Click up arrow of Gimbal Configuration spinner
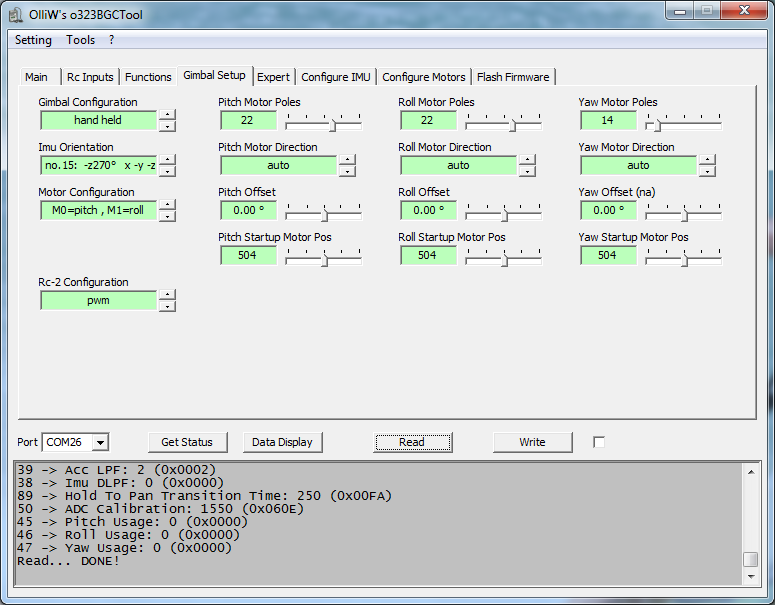 [x=167, y=115]
